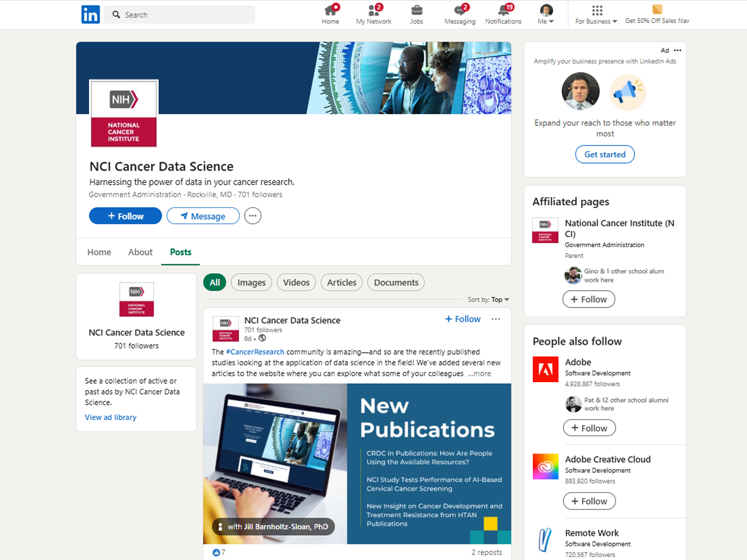Open the page's three-dot more options button

coord(252,216)
